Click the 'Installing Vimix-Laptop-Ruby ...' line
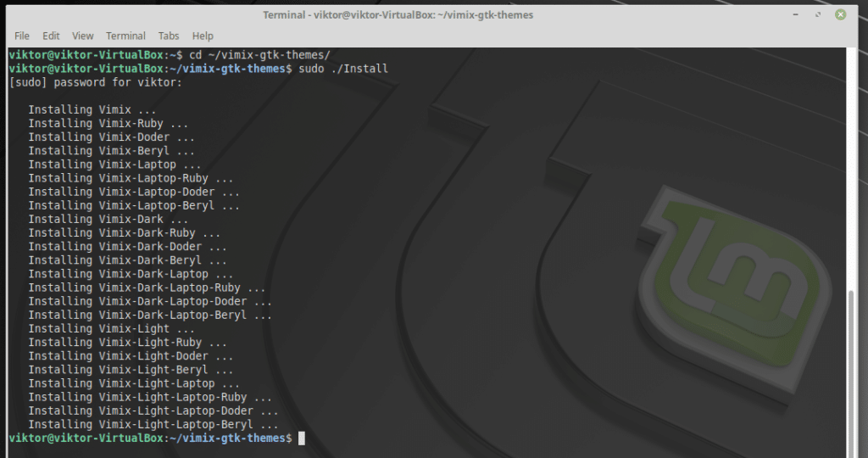The width and height of the screenshot is (868, 458). point(131,178)
